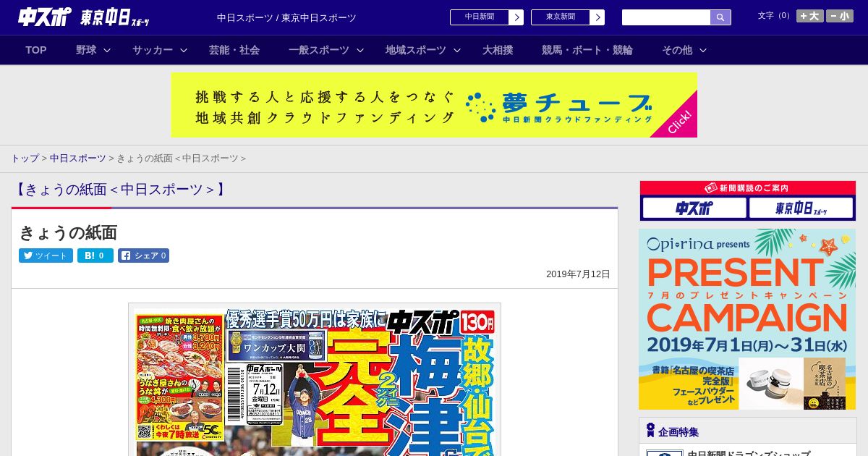868x456 pixels.
Task: Open 芸能・社会 section
Action: 234,50
